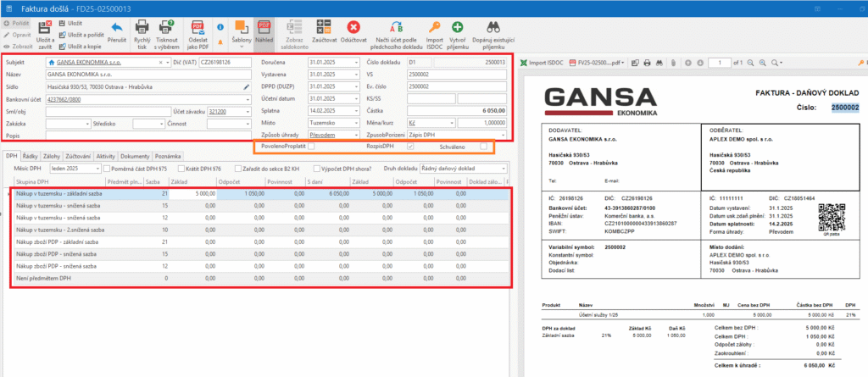The image size is (868, 377).
Task: Check Krátit DPH §76
Action: 181,169
